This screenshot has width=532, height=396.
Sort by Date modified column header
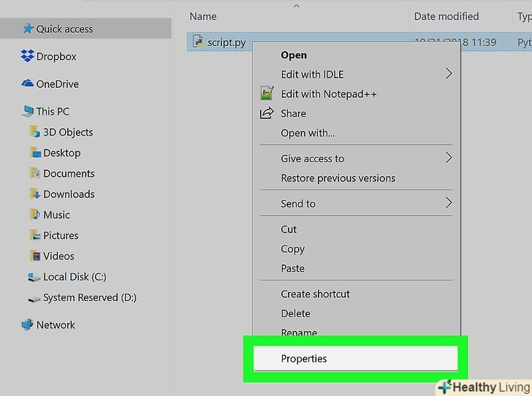pyautogui.click(x=446, y=16)
